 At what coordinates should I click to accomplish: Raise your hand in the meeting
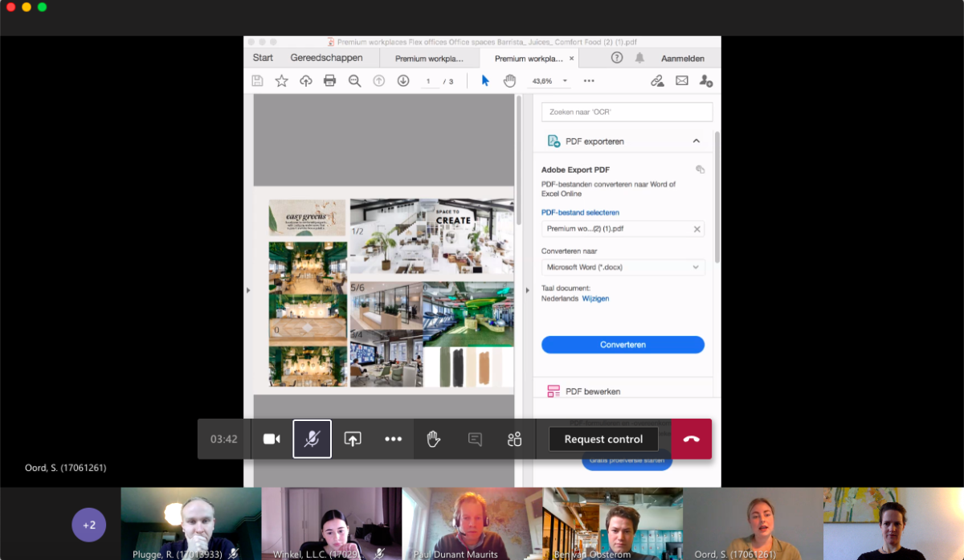(x=434, y=439)
